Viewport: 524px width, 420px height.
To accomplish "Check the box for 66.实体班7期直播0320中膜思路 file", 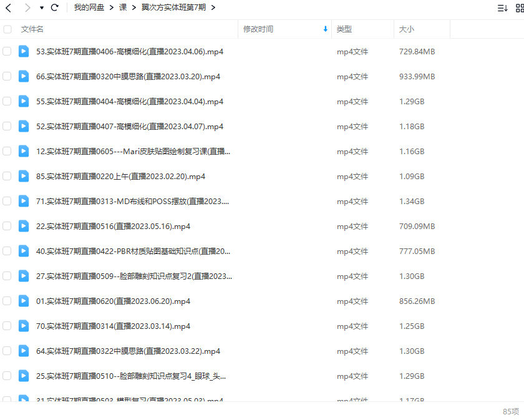I will coord(7,76).
